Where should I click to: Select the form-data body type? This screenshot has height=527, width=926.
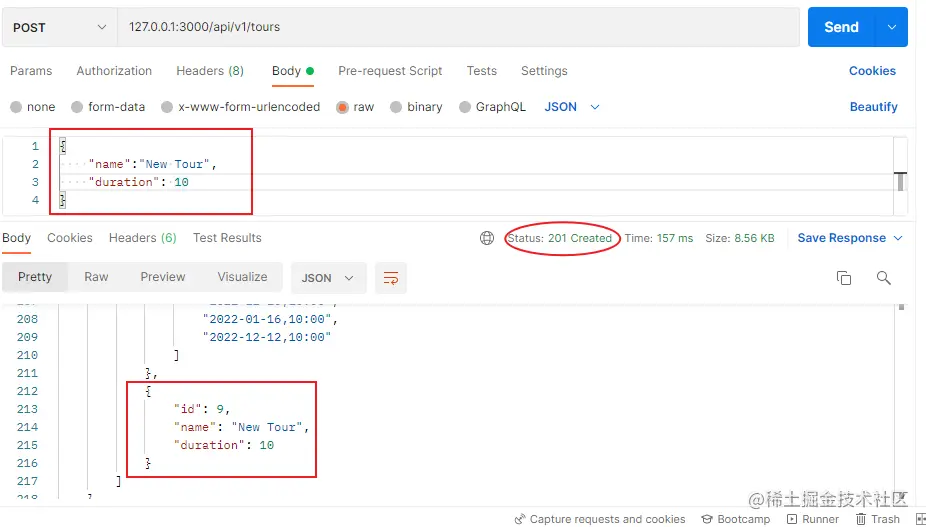pos(107,107)
